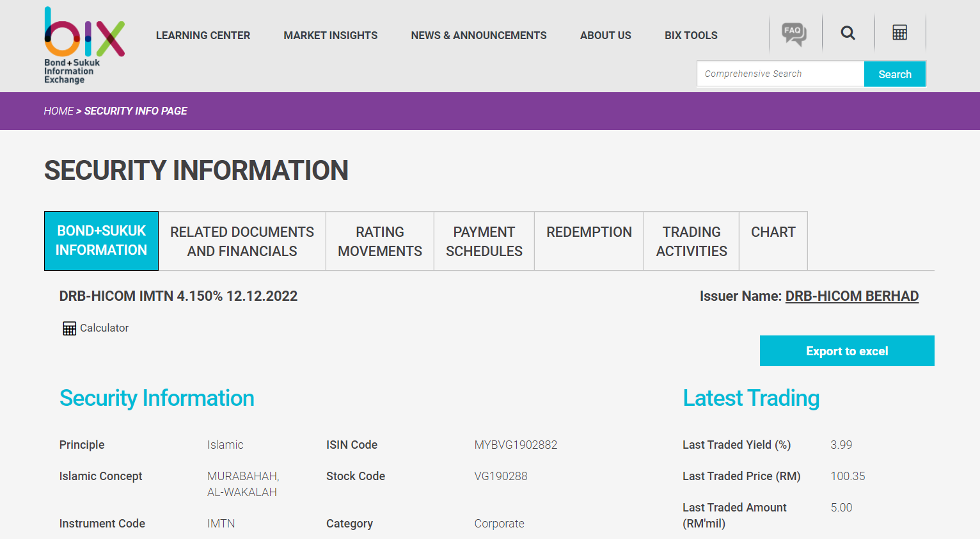Click Last Traded Amount value 5.00
The image size is (980, 539).
tap(841, 508)
